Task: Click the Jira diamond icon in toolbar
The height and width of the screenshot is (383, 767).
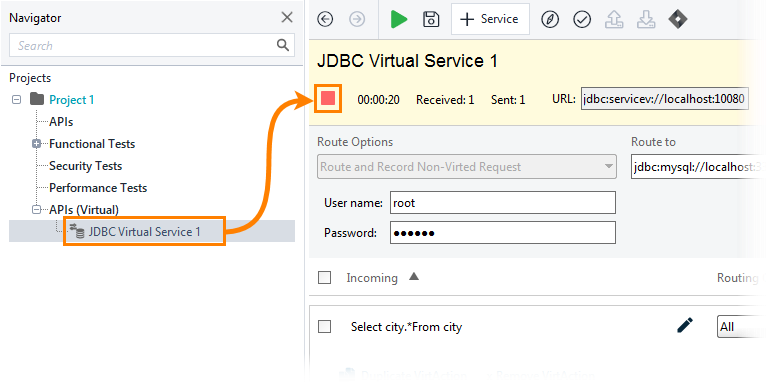Action: [x=677, y=20]
